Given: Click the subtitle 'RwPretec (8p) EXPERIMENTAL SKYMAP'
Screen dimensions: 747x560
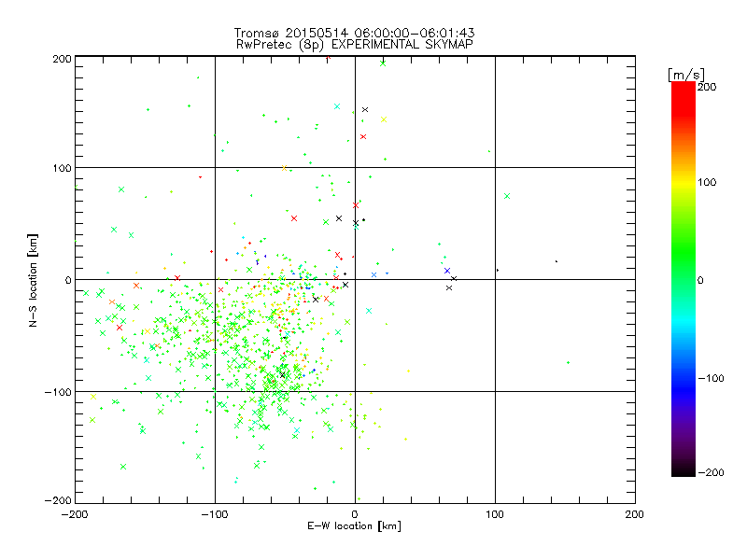Looking at the screenshot, I should coord(354,45).
